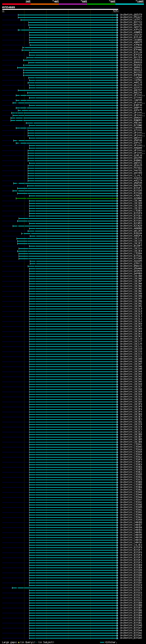Select hit label UniRef100_B2CN53
The width and height of the screenshot is (146, 644).
point(131,223)
